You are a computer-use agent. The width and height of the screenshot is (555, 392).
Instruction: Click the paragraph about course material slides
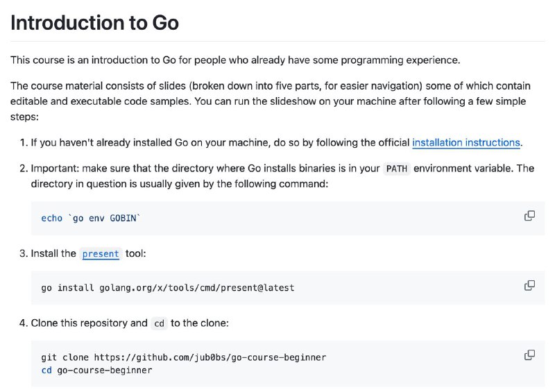(x=271, y=101)
